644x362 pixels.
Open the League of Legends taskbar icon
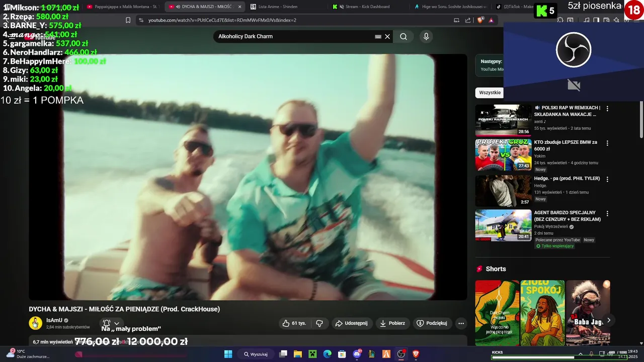click(x=372, y=354)
